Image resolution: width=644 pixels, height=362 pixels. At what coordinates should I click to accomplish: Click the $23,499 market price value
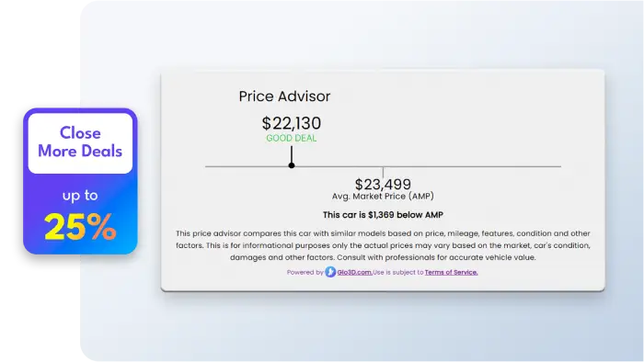point(383,184)
